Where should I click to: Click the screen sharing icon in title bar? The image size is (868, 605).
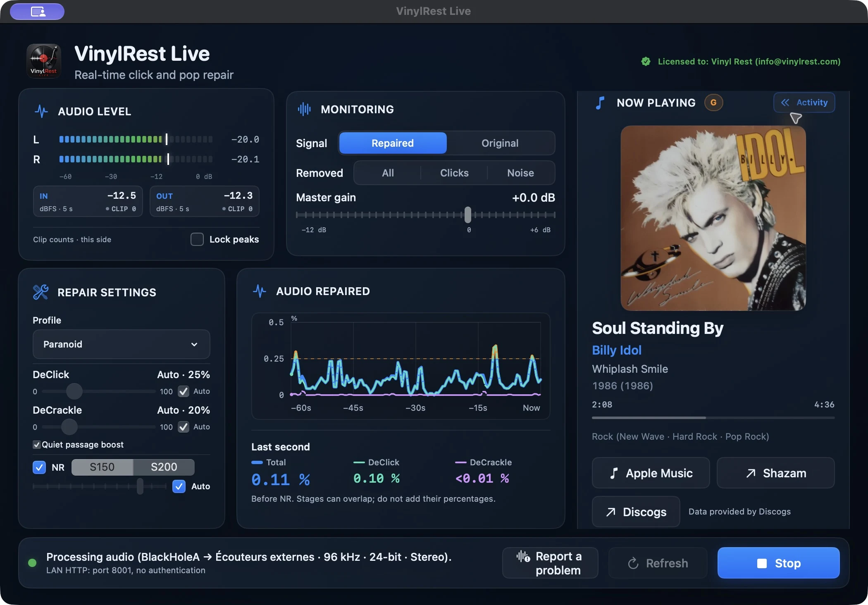pos(38,12)
